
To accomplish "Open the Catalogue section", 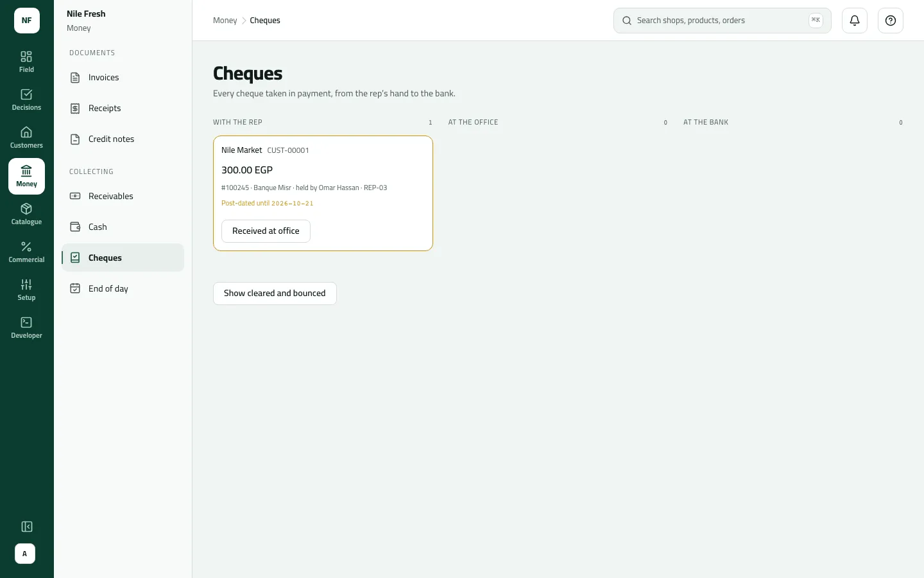I will coord(26,214).
